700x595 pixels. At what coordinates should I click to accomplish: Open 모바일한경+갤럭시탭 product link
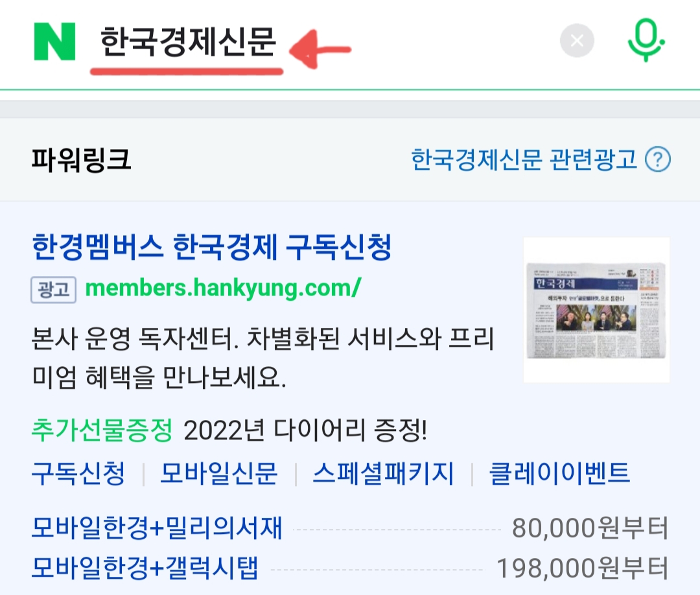(145, 568)
